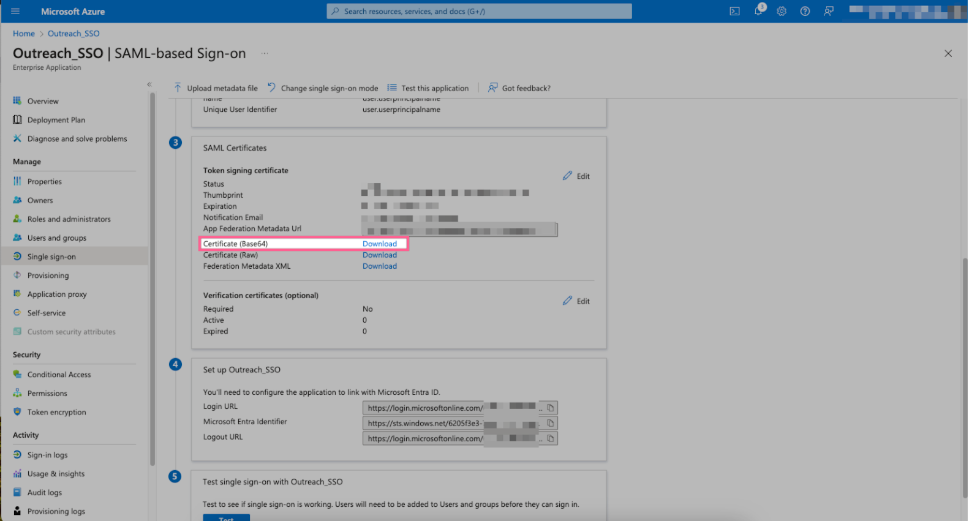This screenshot has height=521, width=980.
Task: Open Permissions in the Security section
Action: [47, 394]
